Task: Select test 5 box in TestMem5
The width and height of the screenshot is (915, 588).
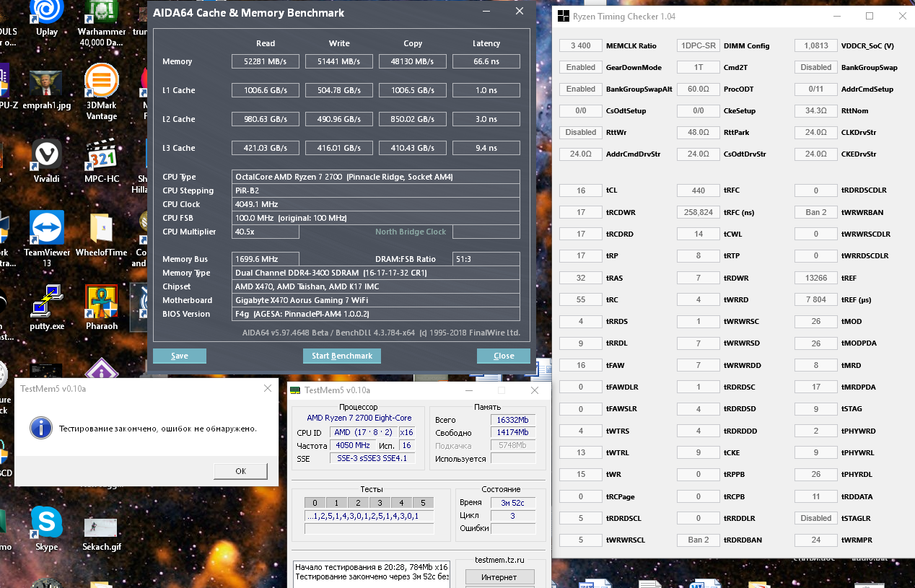Action: 423,503
